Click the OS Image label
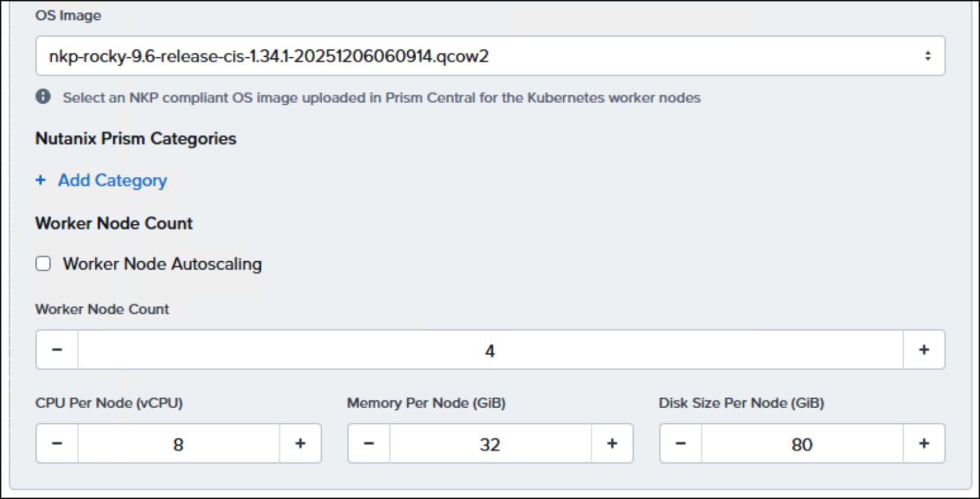The image size is (980, 499). (68, 16)
